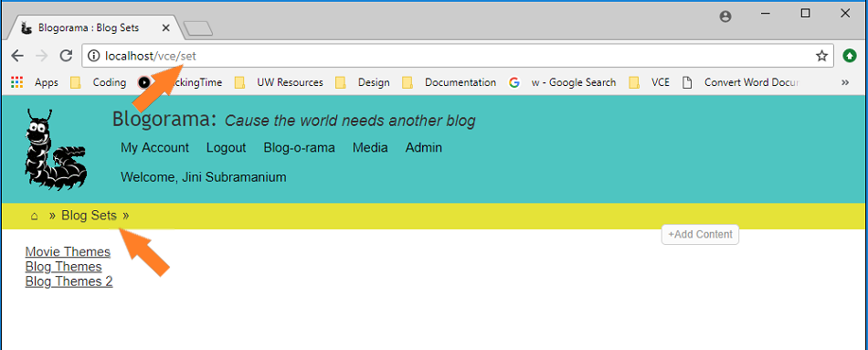
Task: Open the My Account menu item
Action: tap(155, 148)
